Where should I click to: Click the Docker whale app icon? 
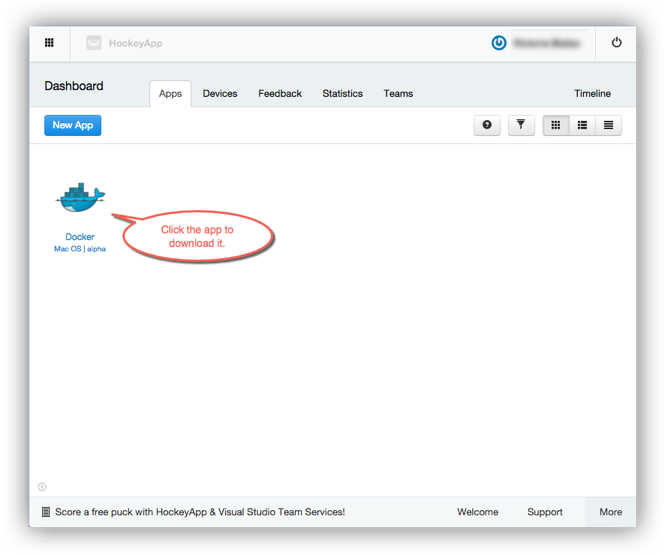(x=80, y=198)
